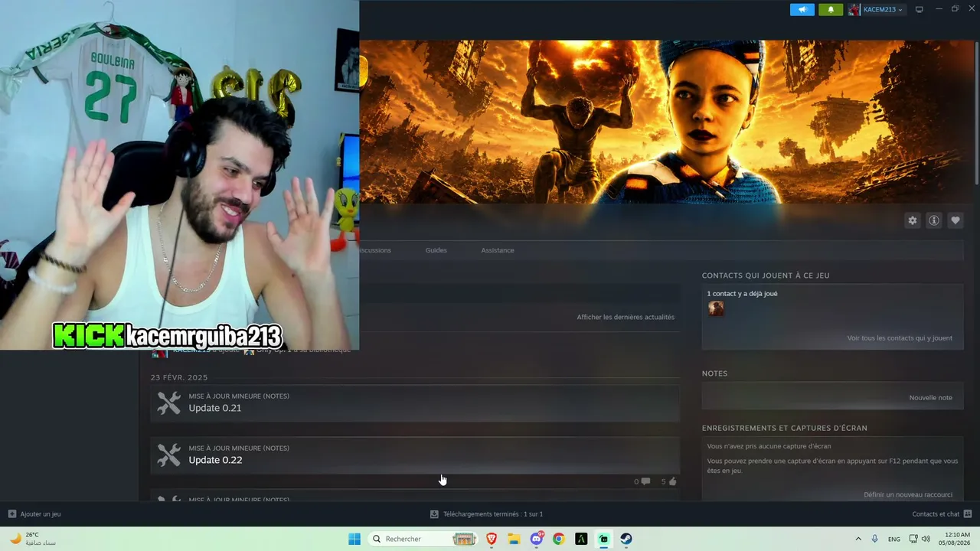The image size is (980, 551).
Task: Open Update 0.22 patch notes
Action: 415,455
